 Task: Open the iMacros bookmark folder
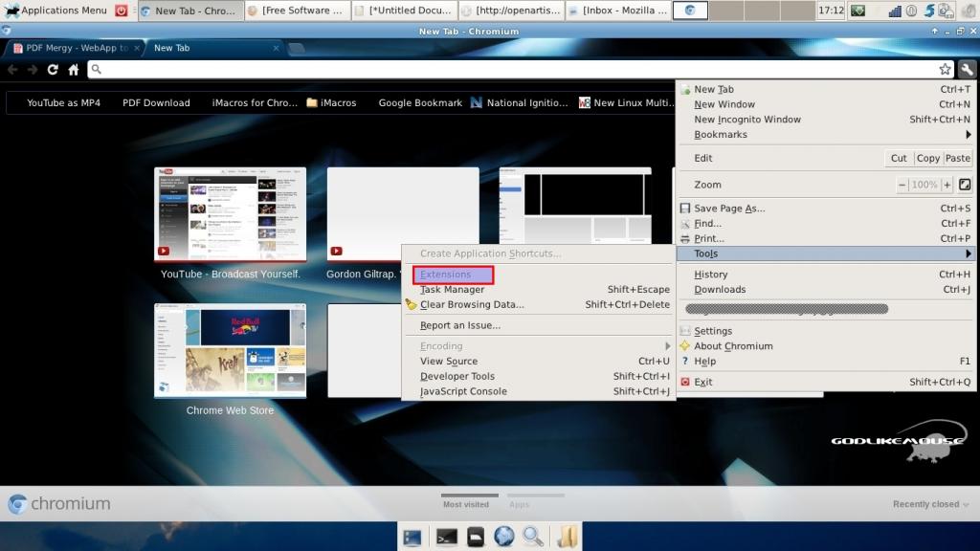tap(331, 103)
